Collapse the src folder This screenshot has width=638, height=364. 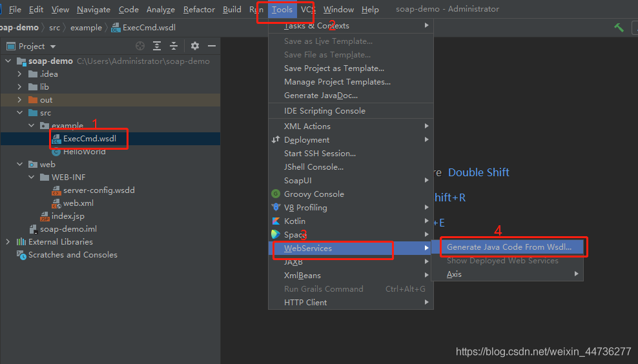[19, 113]
